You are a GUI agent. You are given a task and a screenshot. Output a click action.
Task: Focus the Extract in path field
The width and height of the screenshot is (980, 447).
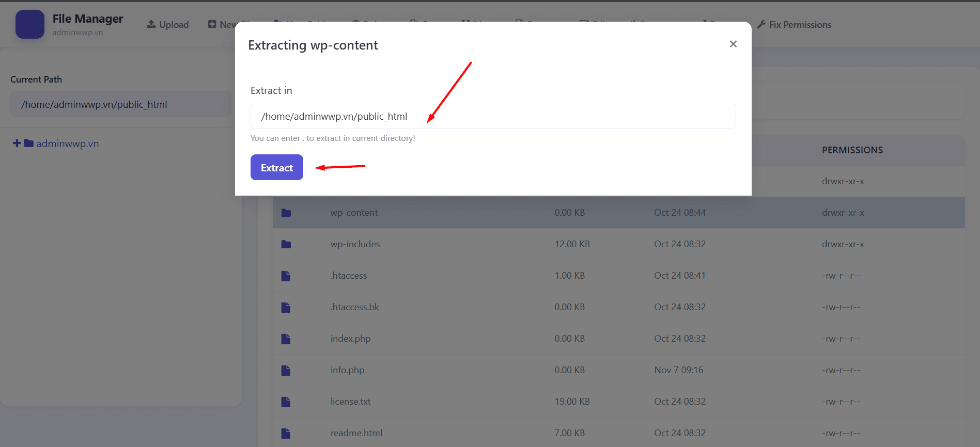[x=493, y=116]
